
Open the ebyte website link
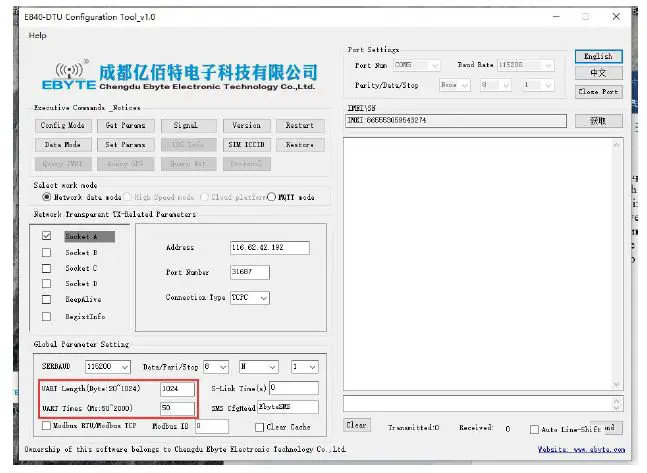581,449
